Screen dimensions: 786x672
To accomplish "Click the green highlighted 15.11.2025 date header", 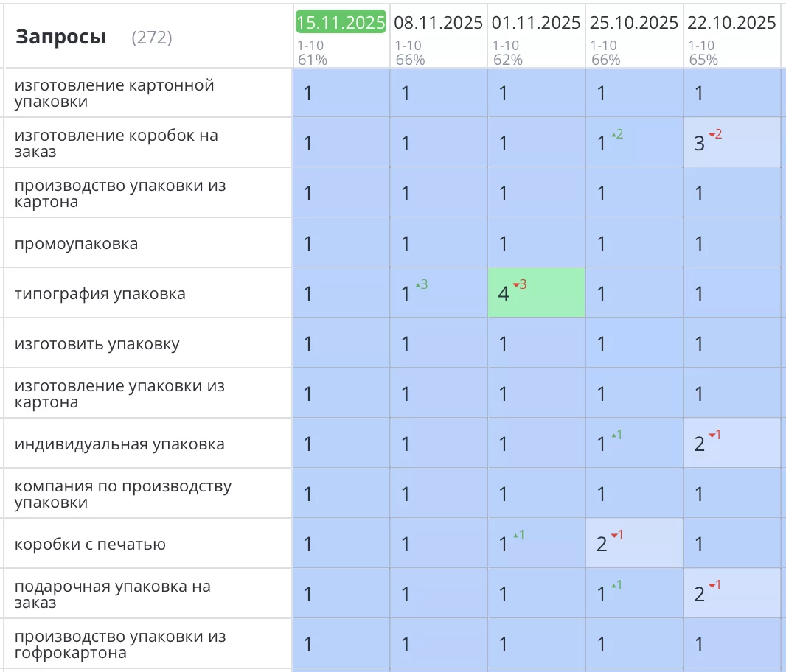I will click(x=341, y=22).
